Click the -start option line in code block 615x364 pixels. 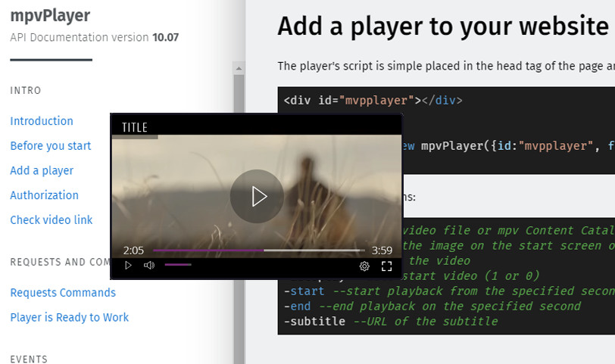[x=449, y=291]
